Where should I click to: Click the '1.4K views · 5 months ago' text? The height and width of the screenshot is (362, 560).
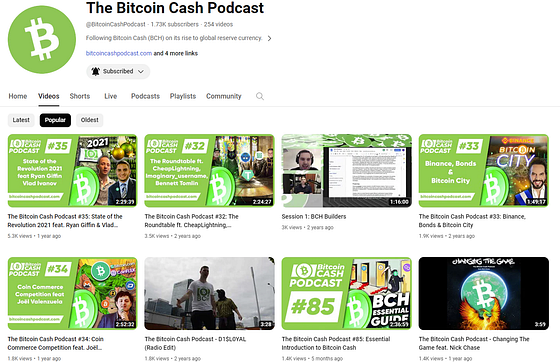[x=312, y=358]
